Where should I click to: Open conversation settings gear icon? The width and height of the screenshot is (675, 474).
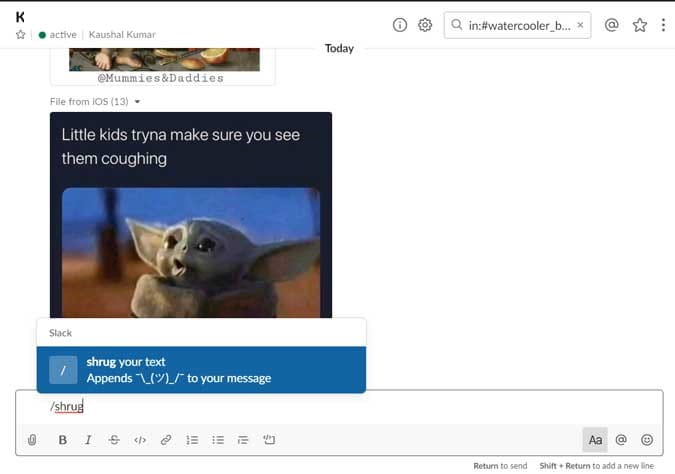point(425,25)
